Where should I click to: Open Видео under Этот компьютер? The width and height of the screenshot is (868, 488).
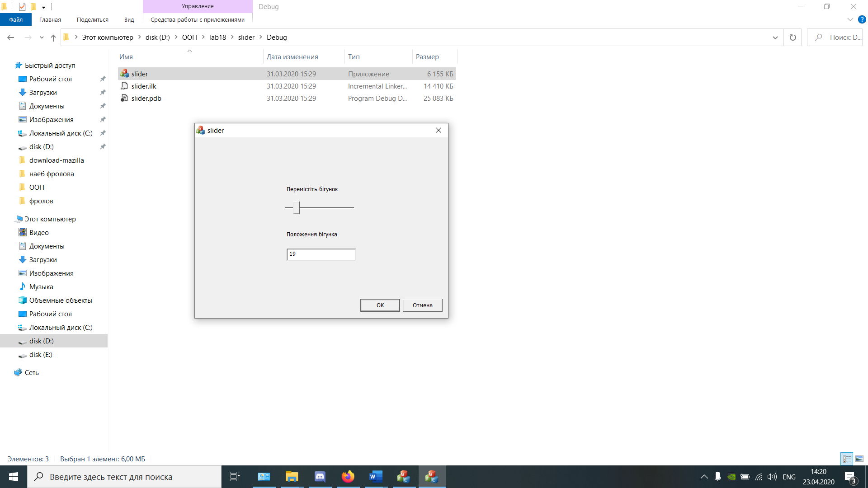(39, 233)
